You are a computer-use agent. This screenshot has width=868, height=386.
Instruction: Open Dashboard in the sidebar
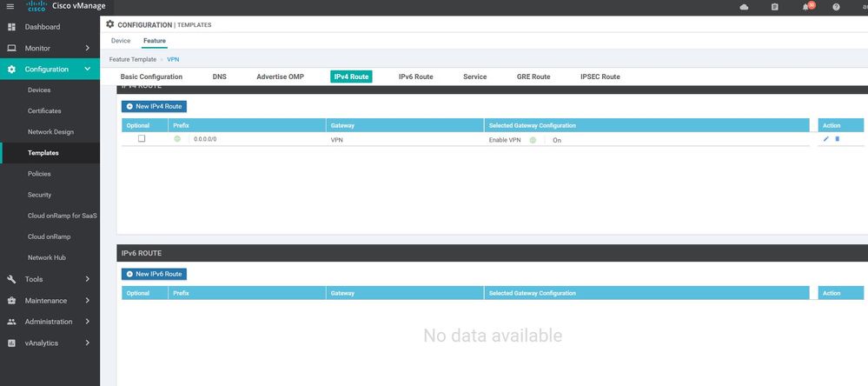point(43,27)
